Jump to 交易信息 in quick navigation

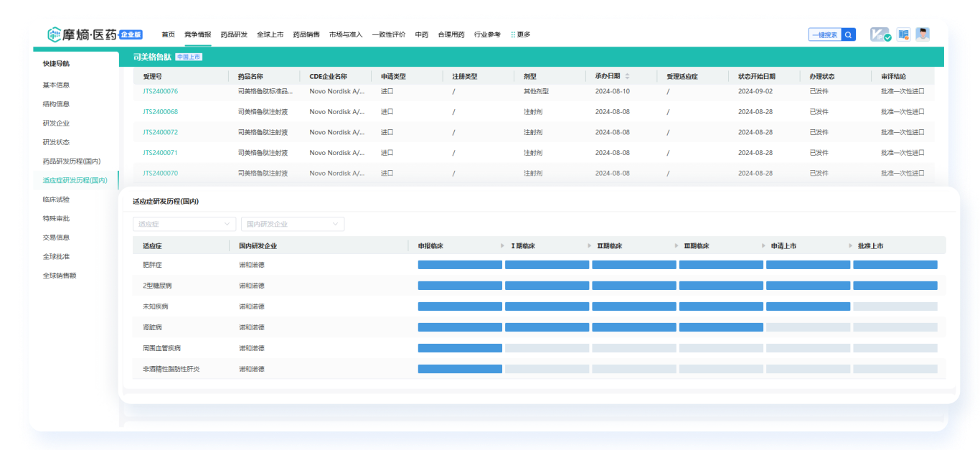[x=56, y=238]
